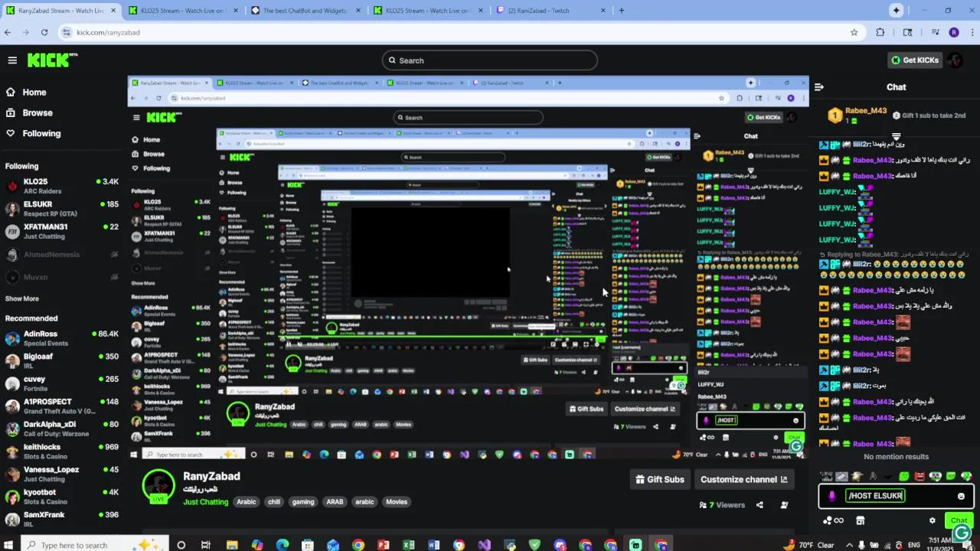Open Excel from the taskbar
The height and width of the screenshot is (551, 980).
tap(408, 545)
